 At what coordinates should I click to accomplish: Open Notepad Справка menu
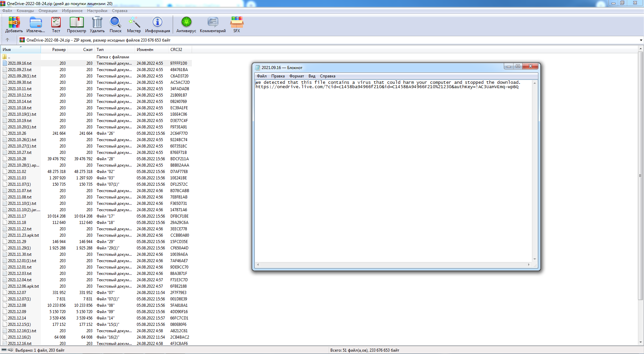(x=328, y=76)
